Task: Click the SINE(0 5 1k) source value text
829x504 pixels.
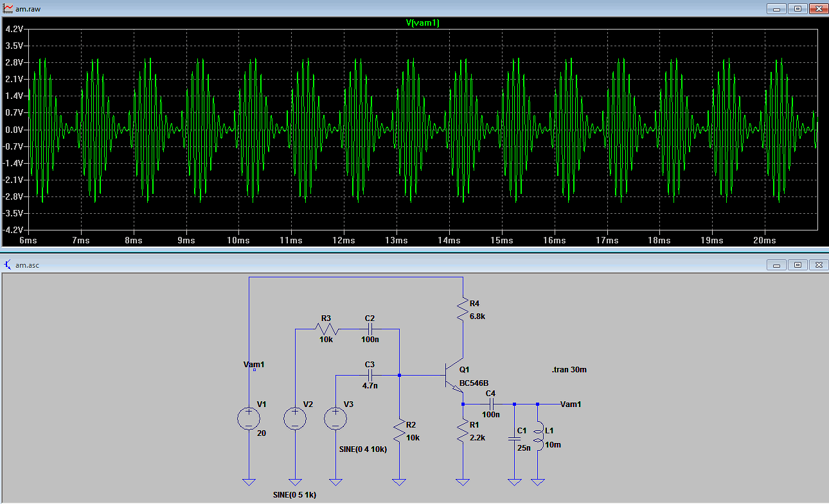Action: (295, 495)
